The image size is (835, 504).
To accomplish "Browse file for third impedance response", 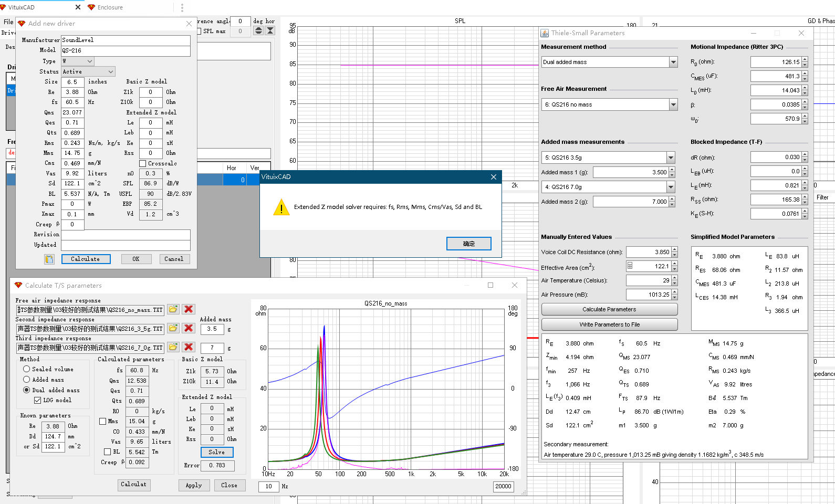I will coord(173,347).
